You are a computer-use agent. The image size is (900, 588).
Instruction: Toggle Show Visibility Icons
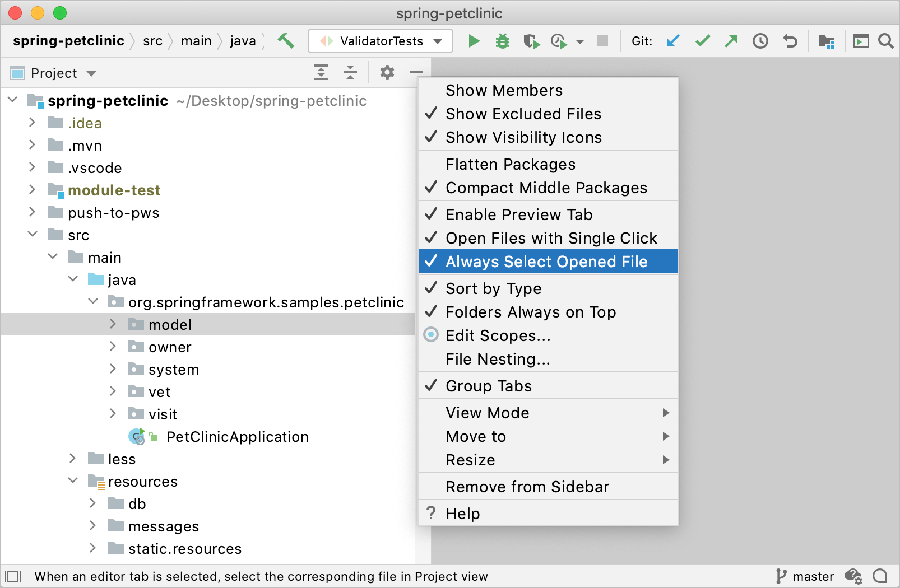(x=548, y=137)
